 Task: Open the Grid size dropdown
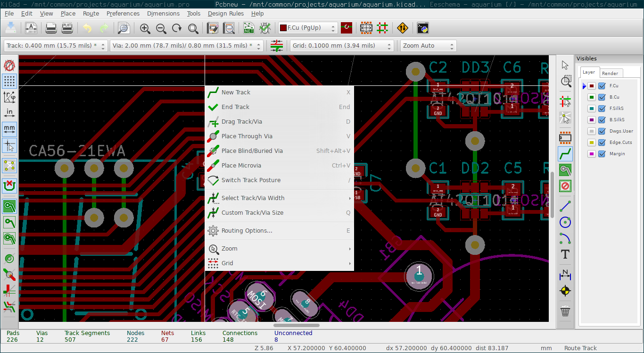point(342,46)
